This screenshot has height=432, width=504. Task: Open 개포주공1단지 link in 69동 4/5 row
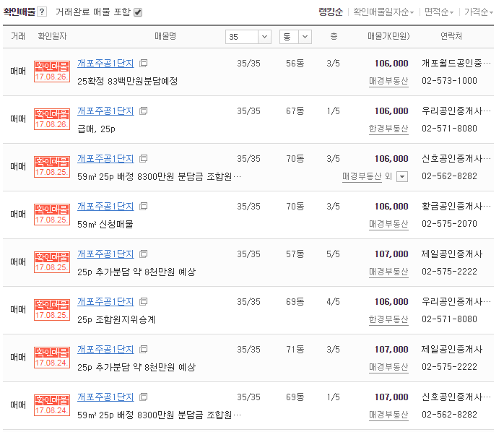click(x=105, y=302)
